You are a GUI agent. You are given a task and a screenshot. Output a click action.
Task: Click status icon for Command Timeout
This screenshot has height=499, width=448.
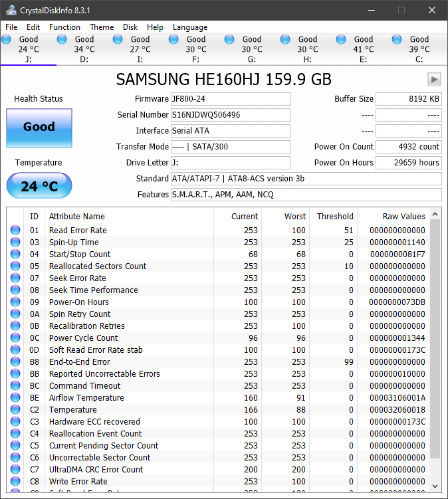(15, 385)
